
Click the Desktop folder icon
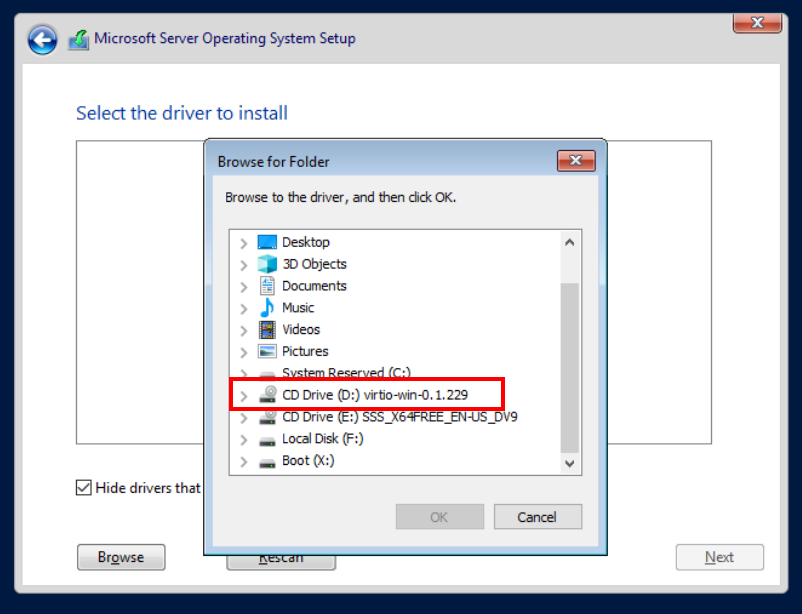[x=267, y=242]
